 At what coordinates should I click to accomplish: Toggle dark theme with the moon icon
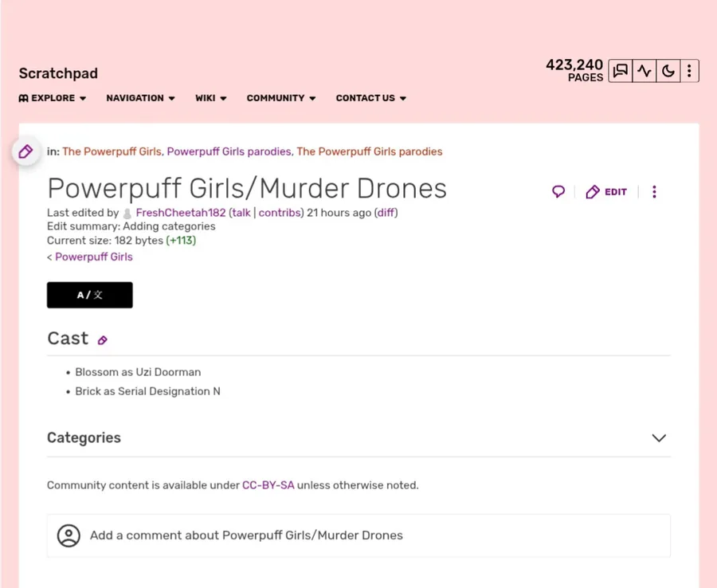(668, 71)
